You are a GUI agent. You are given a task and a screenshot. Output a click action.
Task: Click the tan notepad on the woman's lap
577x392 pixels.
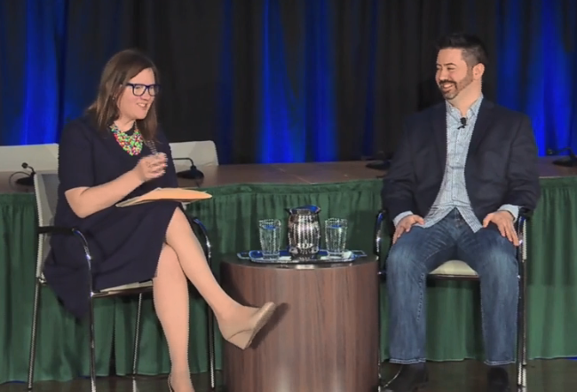point(165,196)
